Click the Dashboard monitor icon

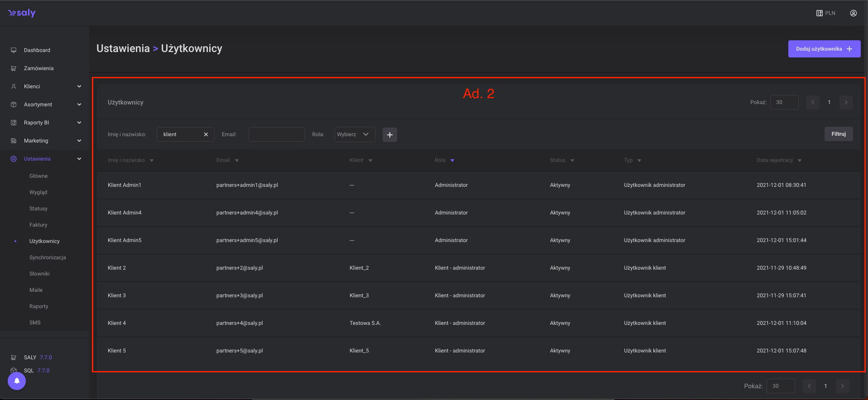(x=14, y=50)
